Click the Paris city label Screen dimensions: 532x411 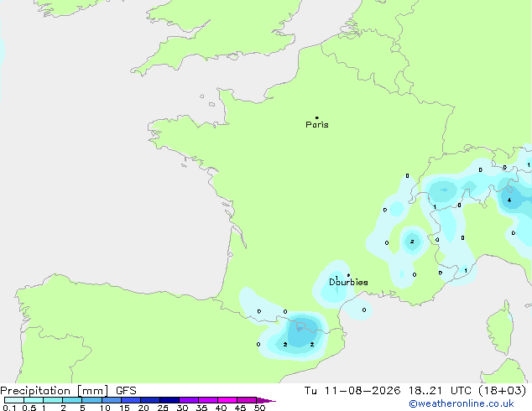point(317,125)
